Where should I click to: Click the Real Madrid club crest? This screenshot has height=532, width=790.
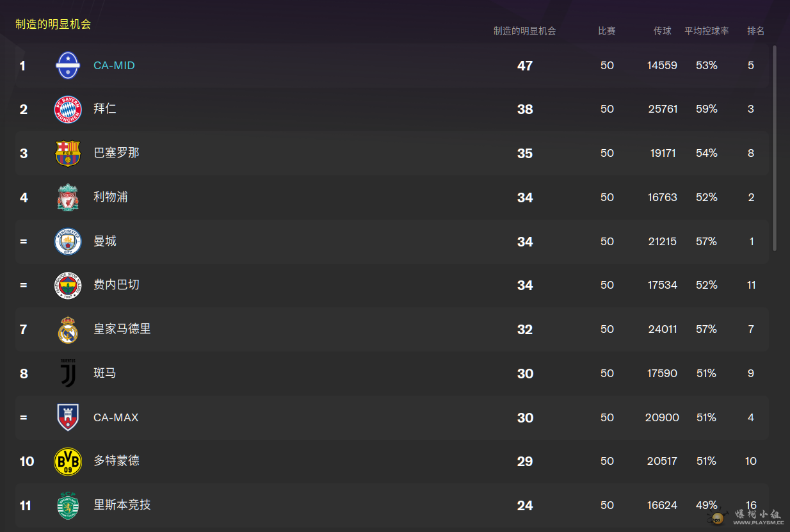(68, 329)
